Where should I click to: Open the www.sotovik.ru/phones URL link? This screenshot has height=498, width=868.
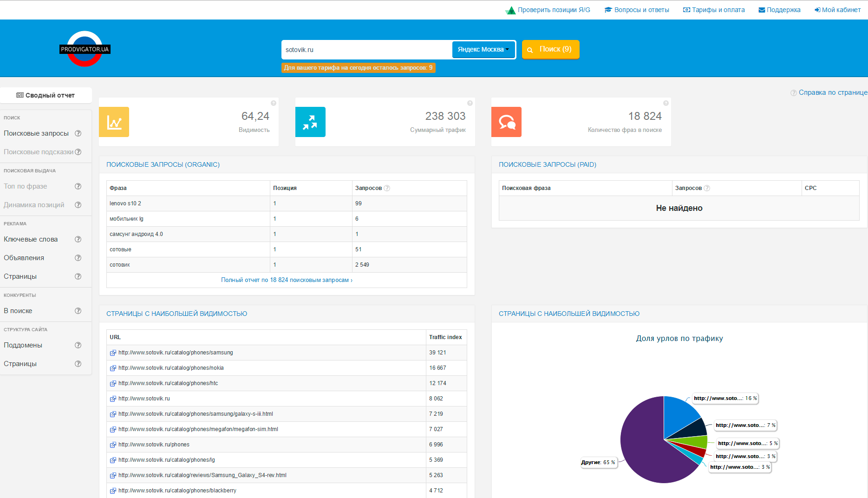point(154,445)
